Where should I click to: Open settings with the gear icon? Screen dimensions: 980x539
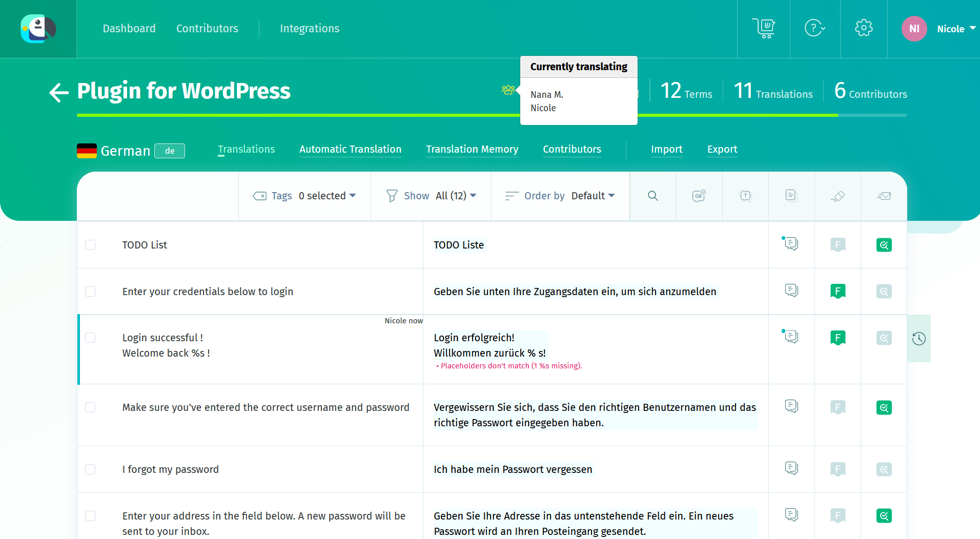[864, 28]
